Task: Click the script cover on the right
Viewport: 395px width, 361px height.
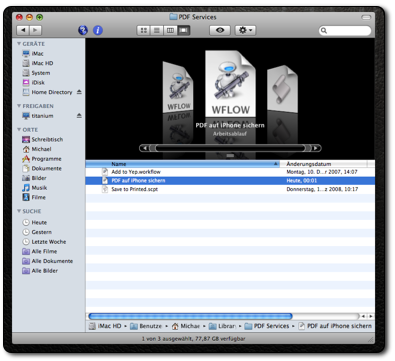Action: 282,89
